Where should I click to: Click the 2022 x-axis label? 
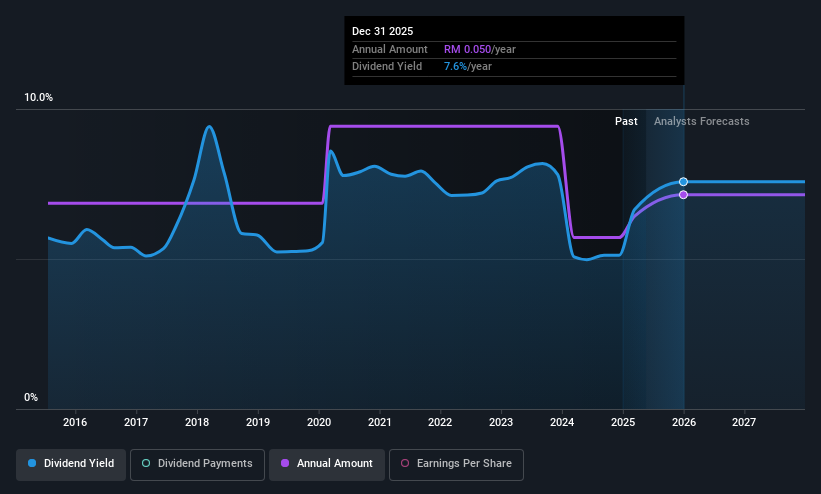[440, 422]
